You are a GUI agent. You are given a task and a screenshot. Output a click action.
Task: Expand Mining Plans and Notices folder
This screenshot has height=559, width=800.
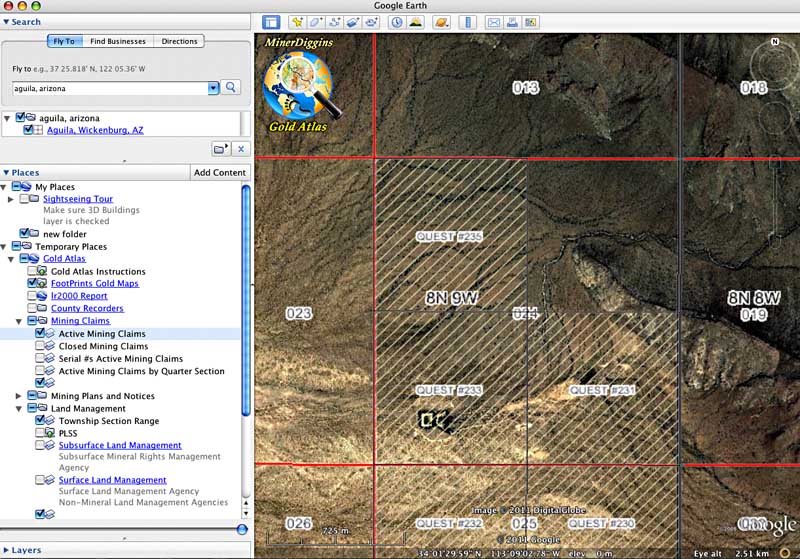[x=19, y=396]
